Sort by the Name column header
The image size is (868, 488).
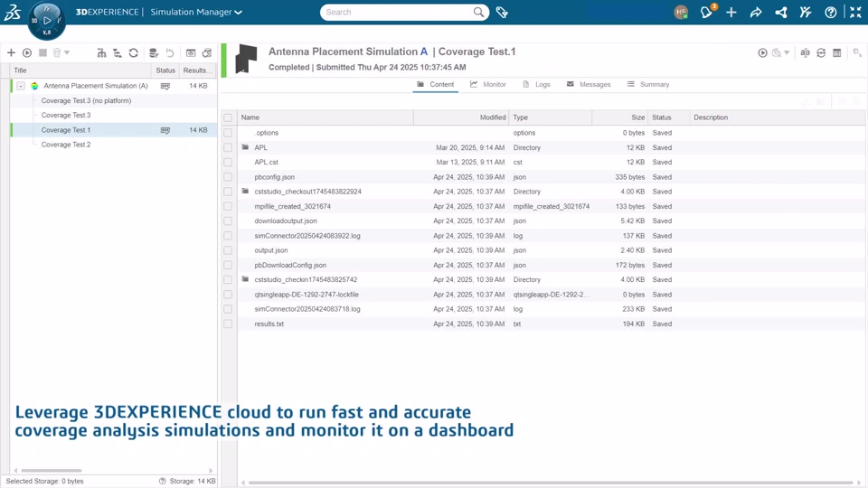[325, 117]
